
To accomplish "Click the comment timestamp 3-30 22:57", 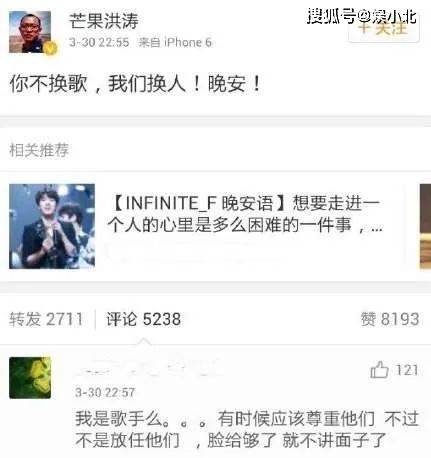I will [105, 392].
